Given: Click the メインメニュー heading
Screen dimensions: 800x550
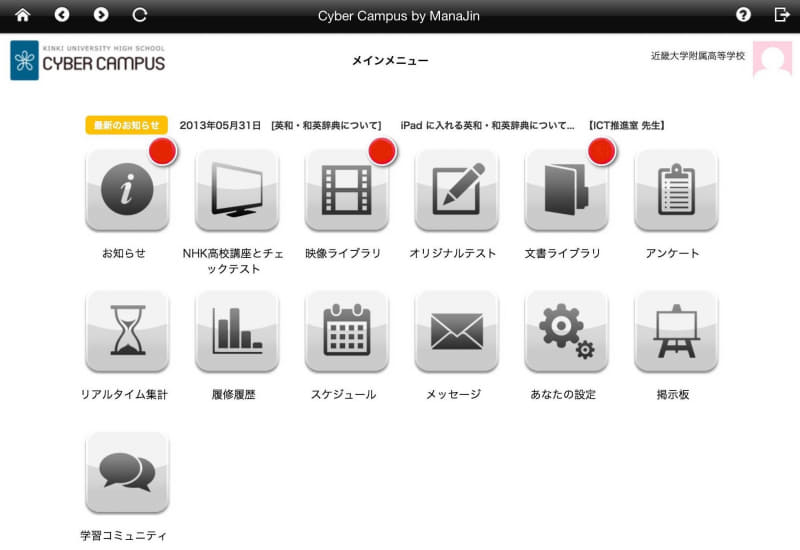Looking at the screenshot, I should click(390, 61).
